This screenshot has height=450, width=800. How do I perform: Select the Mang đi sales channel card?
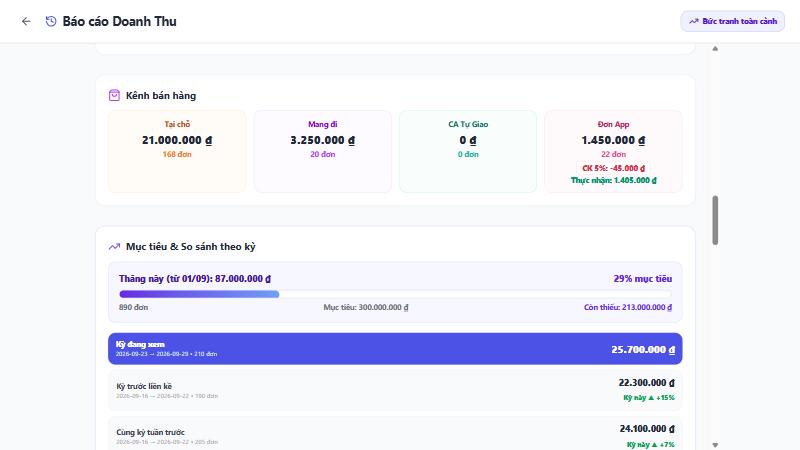[x=322, y=152]
